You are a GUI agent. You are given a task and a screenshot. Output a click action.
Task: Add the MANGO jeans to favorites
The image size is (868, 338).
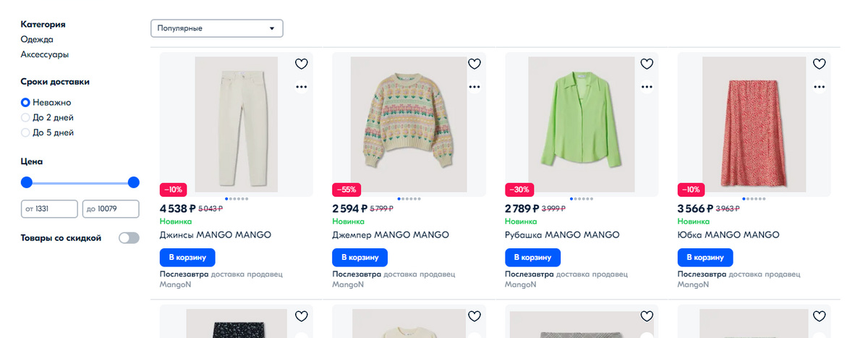(x=302, y=64)
